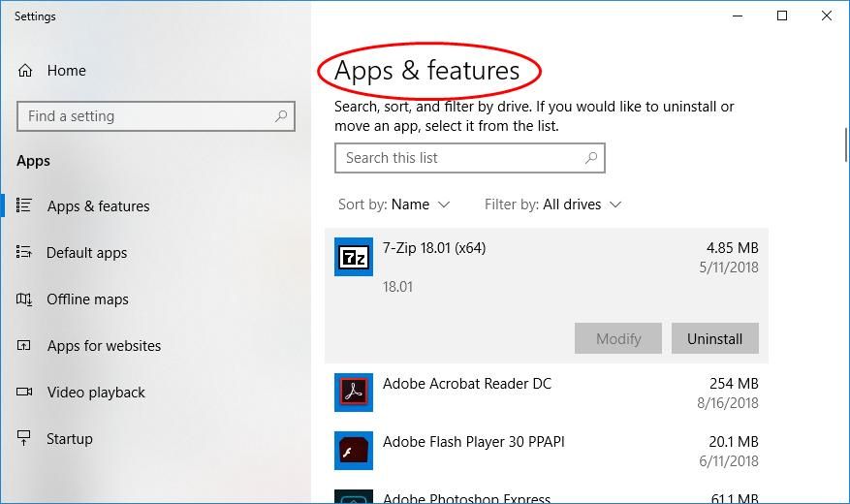Click into the Search this list field
The height and width of the screenshot is (504, 850).
(x=456, y=158)
